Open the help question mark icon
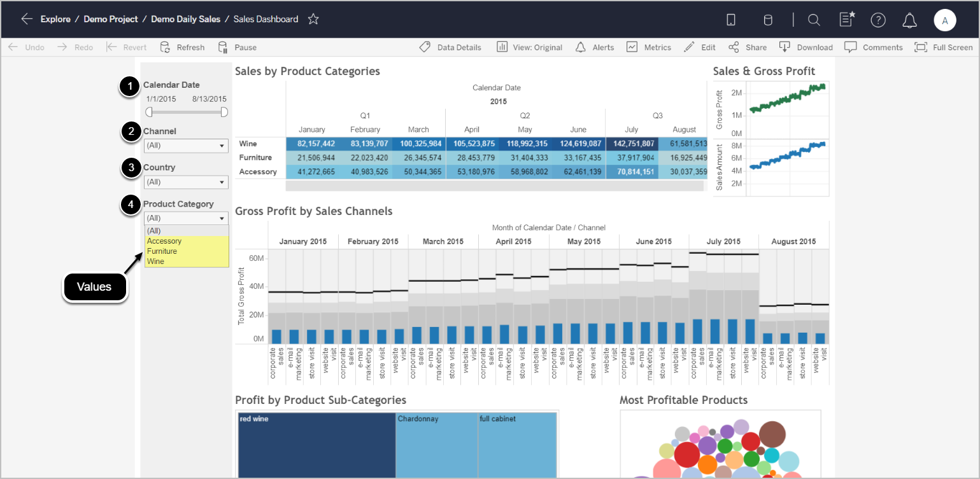The width and height of the screenshot is (980, 479). [878, 20]
